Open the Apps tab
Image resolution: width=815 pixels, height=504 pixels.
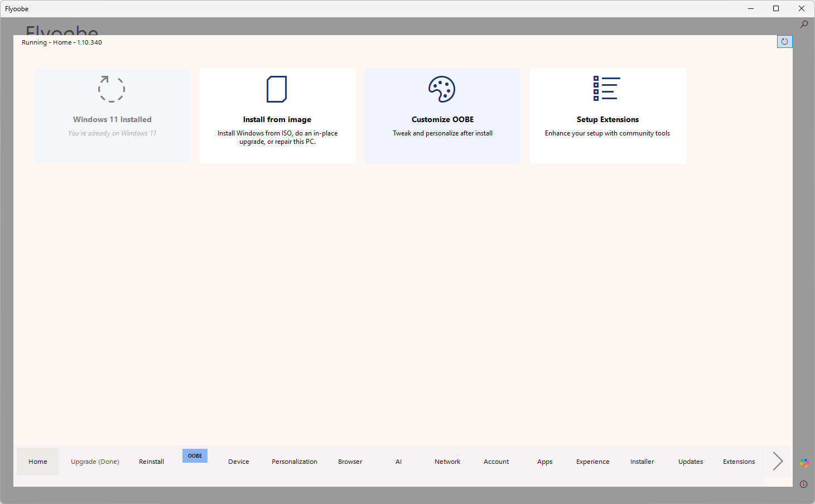point(545,462)
